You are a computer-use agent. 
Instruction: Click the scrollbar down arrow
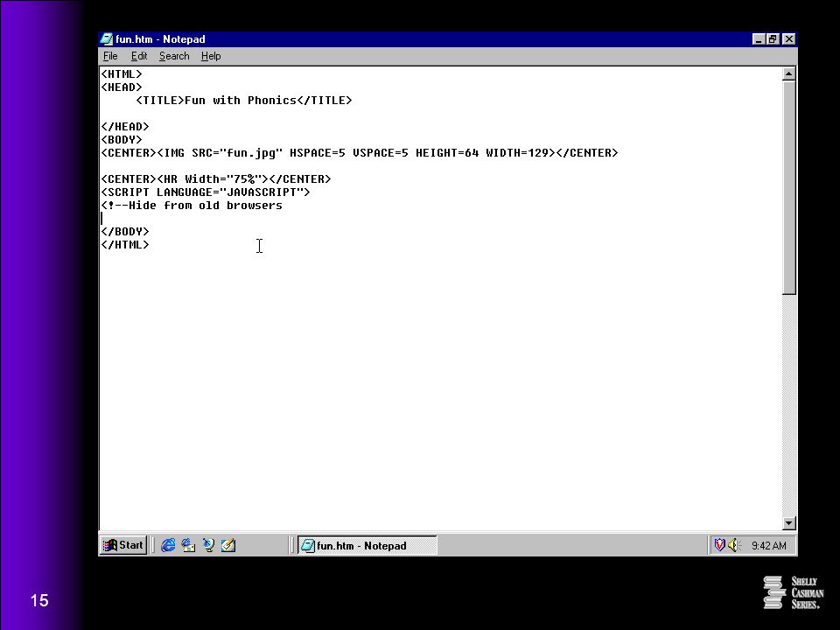coord(788,523)
